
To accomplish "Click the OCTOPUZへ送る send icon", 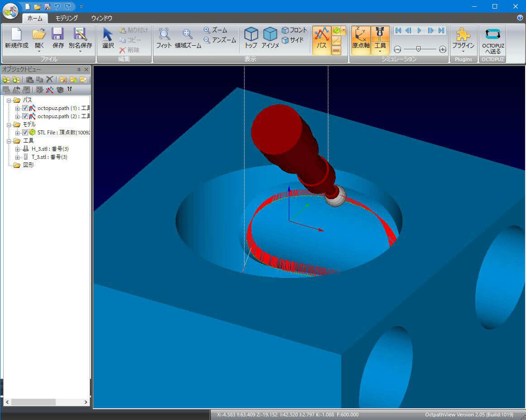I will point(493,34).
